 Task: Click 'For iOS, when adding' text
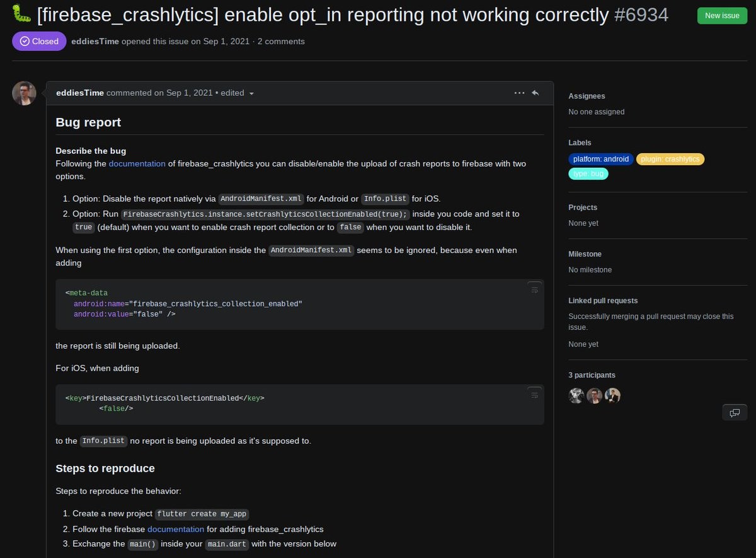tap(98, 368)
